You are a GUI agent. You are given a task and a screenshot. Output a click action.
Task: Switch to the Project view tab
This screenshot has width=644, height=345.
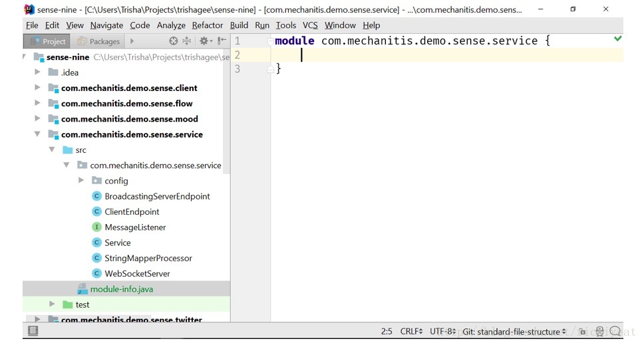coord(47,41)
